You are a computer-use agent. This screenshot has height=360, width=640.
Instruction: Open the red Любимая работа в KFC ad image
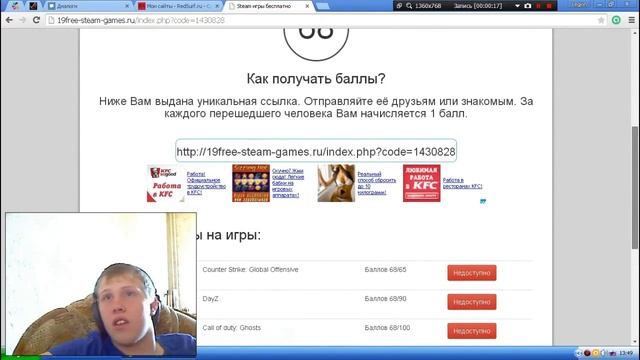pos(422,183)
